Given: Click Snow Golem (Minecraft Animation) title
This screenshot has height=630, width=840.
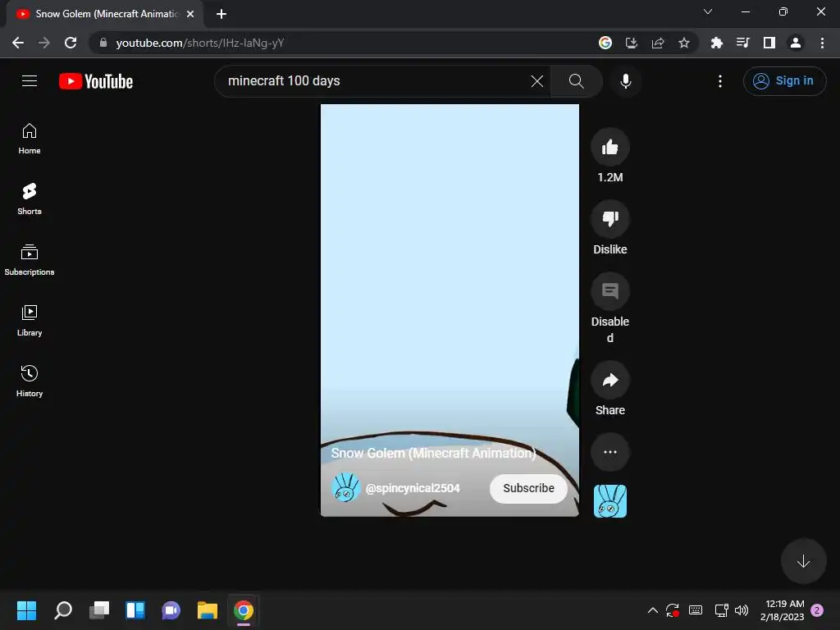Looking at the screenshot, I should coord(433,453).
